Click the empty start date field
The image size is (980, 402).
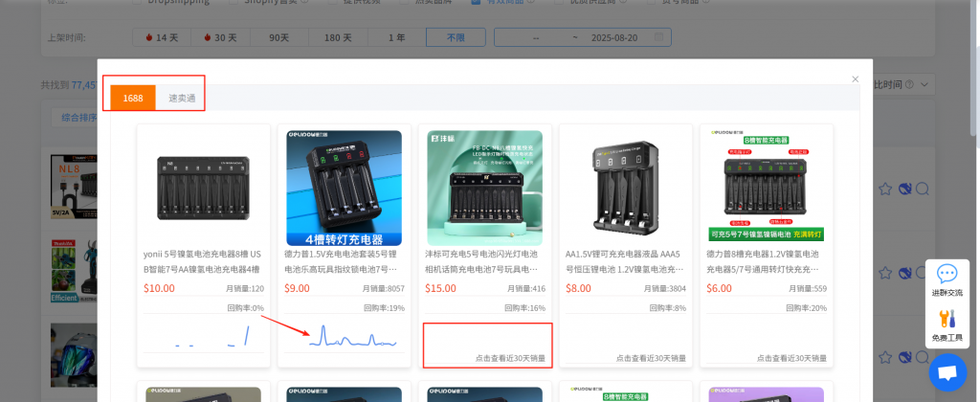click(x=536, y=37)
